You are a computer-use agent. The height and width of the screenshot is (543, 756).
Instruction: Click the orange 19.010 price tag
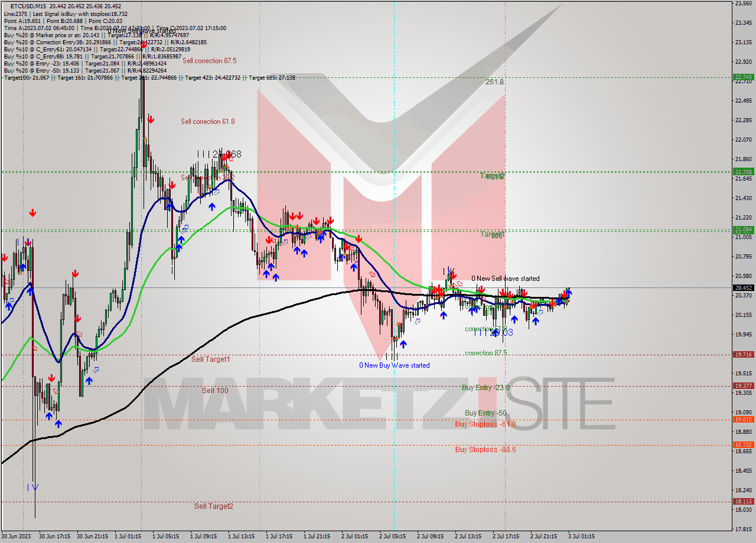pos(743,420)
